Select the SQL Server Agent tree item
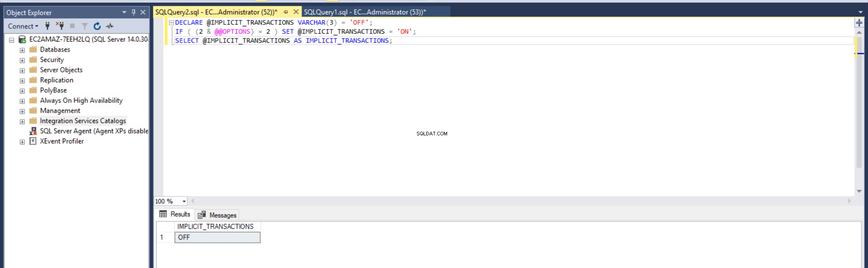The width and height of the screenshot is (868, 268). tap(94, 131)
